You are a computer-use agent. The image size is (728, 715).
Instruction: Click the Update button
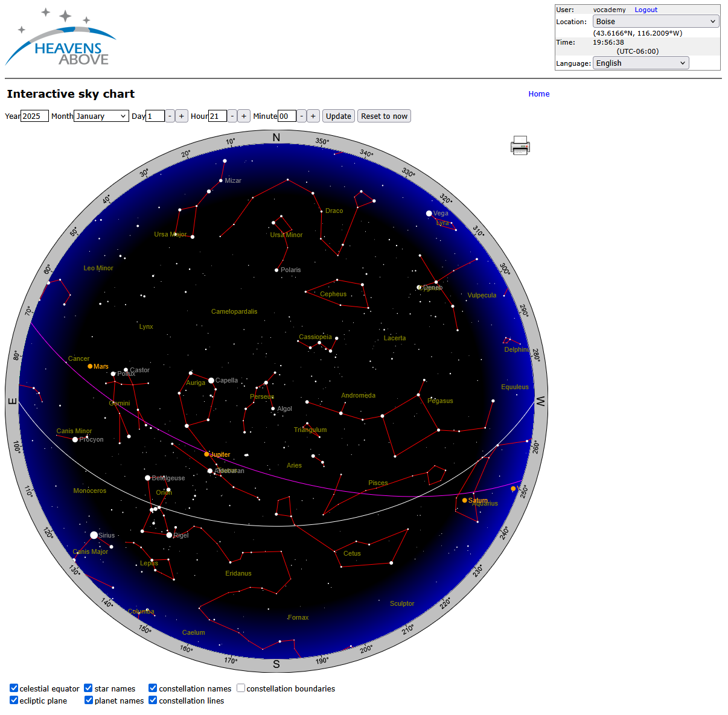(339, 116)
